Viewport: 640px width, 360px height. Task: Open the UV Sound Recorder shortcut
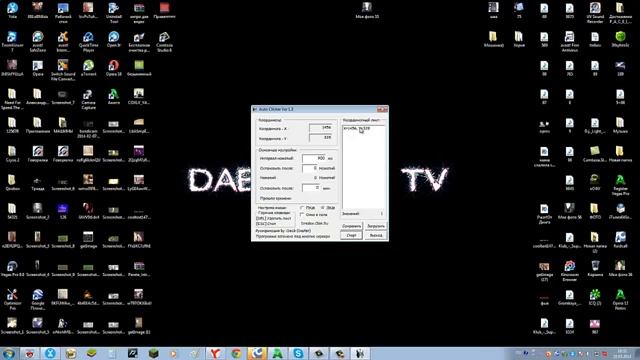[x=595, y=12]
